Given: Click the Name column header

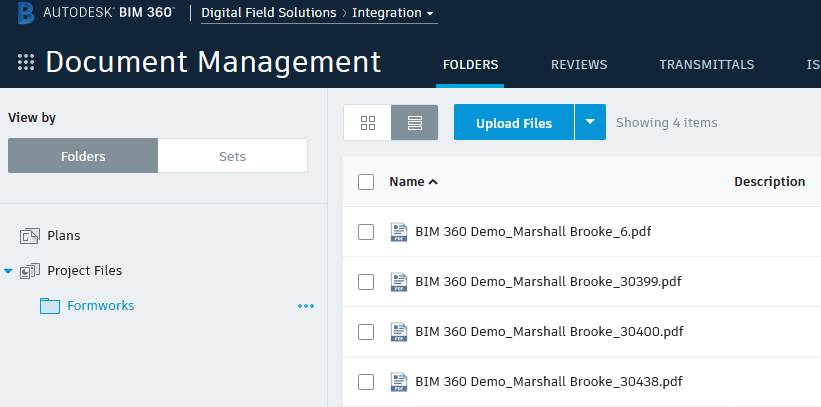Looking at the screenshot, I should [x=407, y=182].
